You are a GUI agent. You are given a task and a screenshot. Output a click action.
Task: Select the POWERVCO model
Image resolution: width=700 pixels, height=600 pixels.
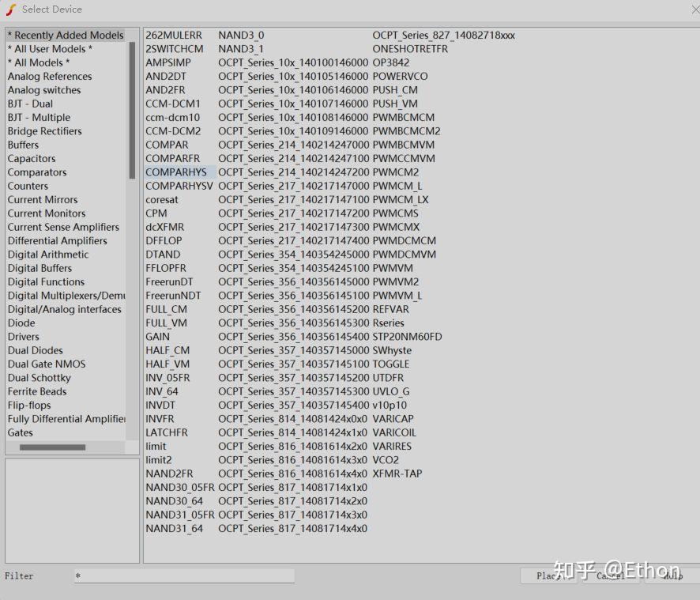(400, 77)
